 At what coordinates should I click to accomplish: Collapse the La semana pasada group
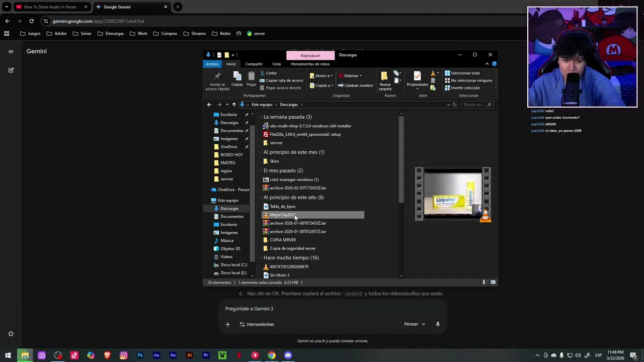260,117
